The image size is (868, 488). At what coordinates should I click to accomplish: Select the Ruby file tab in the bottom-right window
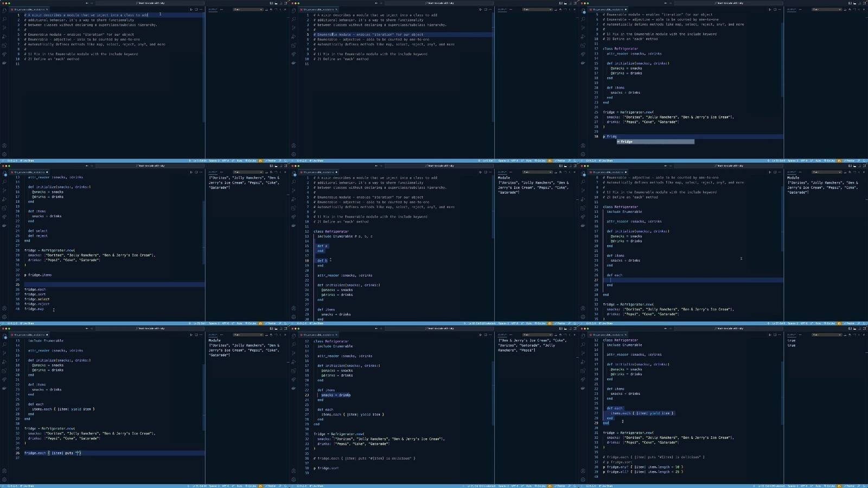(608, 335)
